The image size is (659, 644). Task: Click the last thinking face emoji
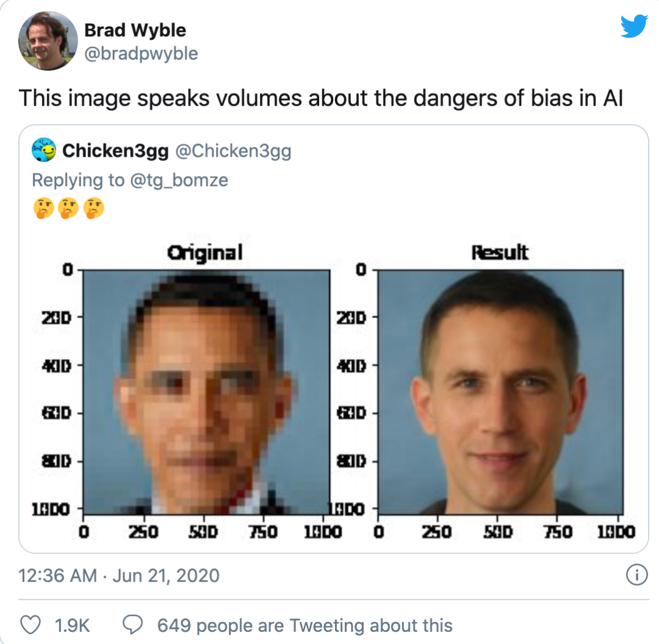coord(94,208)
